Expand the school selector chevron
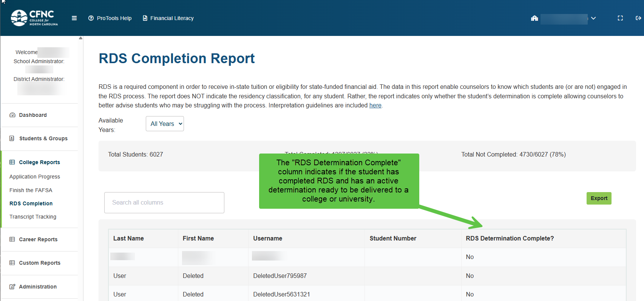 point(593,18)
